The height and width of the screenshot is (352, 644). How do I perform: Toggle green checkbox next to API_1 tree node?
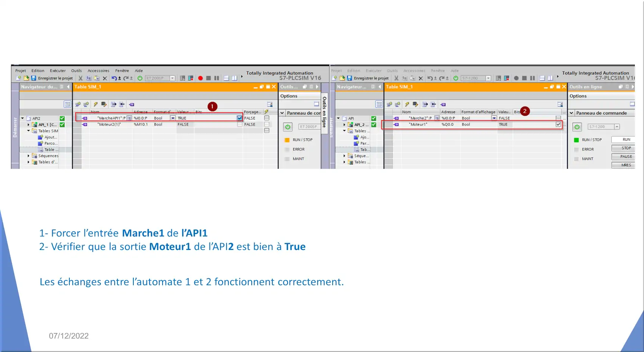click(x=62, y=124)
